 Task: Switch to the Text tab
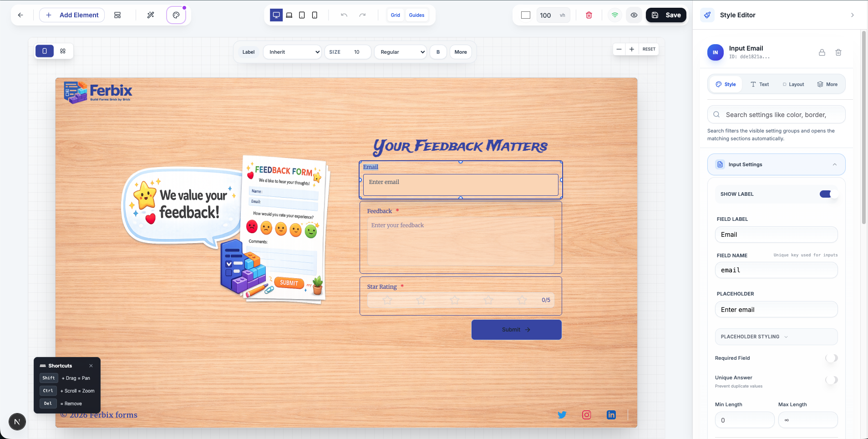coord(760,84)
